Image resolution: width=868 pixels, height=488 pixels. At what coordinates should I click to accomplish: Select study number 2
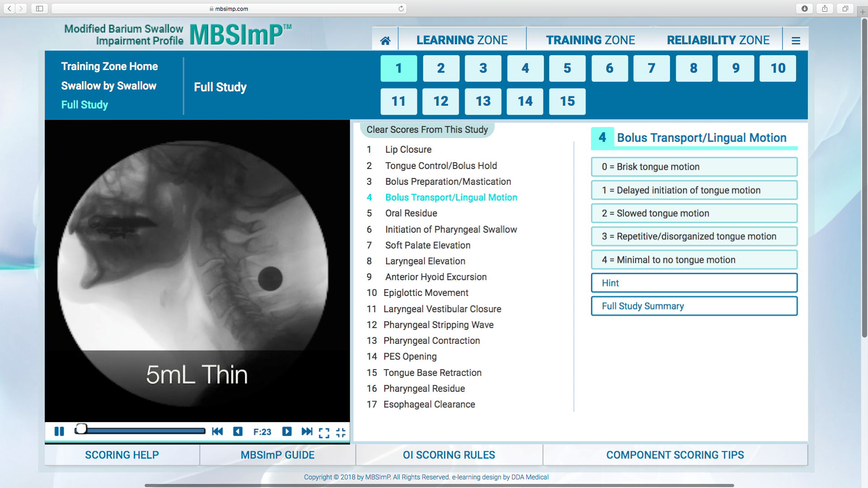441,68
